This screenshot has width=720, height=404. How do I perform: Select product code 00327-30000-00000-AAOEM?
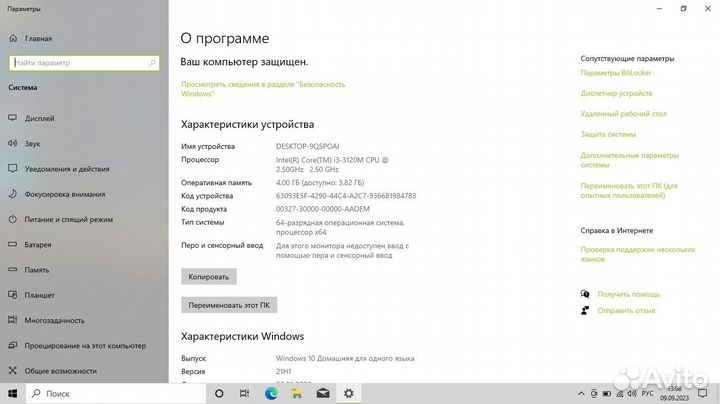[x=322, y=209]
